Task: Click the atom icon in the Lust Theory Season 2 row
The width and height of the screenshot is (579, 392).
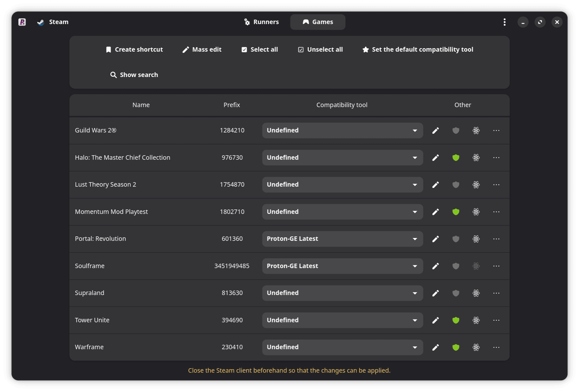Action: [x=476, y=185]
